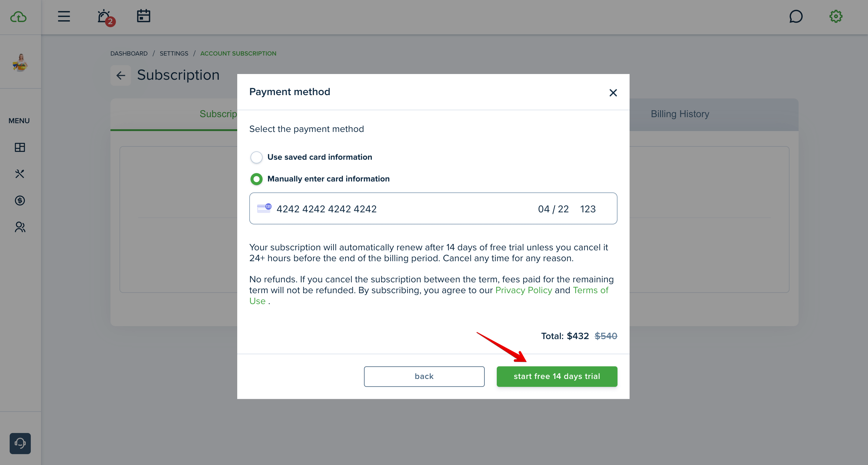Click start free 14 days trial
The height and width of the screenshot is (465, 868).
pyautogui.click(x=557, y=376)
